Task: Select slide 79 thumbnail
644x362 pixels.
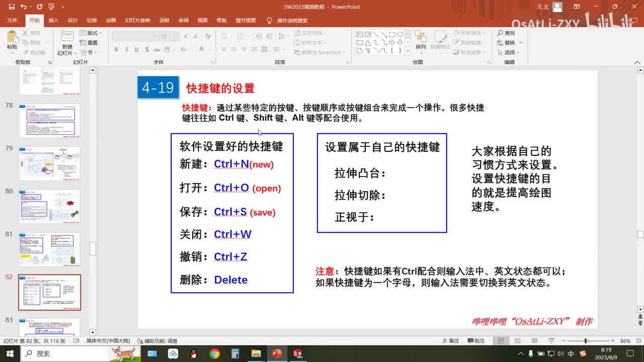Action: coord(49,163)
